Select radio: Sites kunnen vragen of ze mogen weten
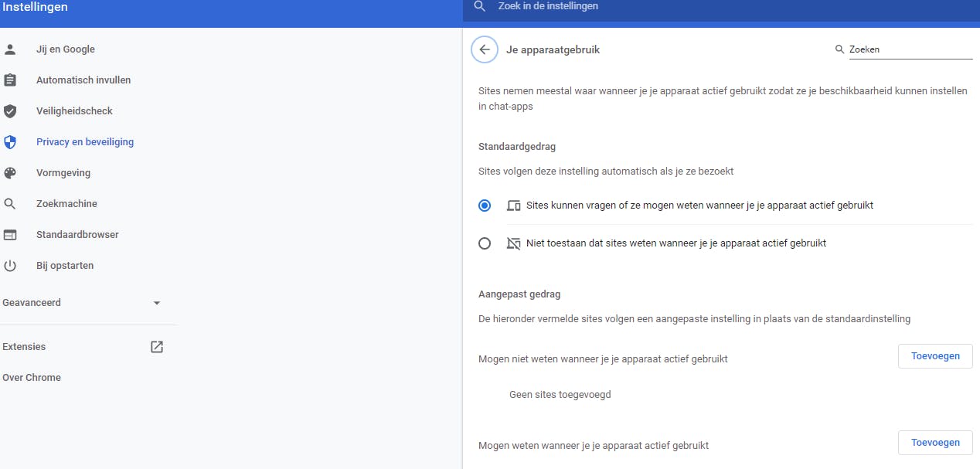Image resolution: width=980 pixels, height=469 pixels. [485, 206]
